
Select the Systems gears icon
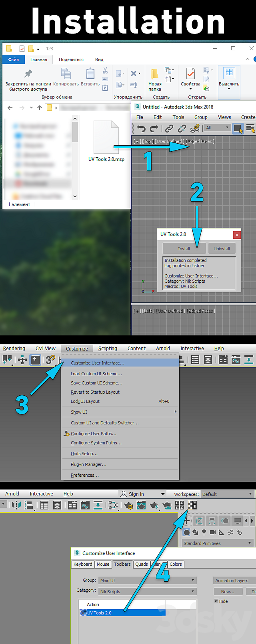pos(239,532)
